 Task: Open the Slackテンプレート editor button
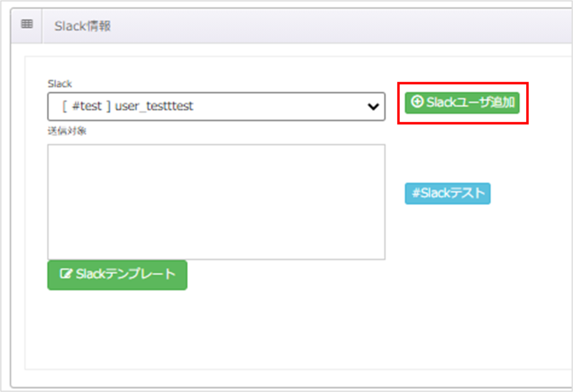click(x=117, y=275)
